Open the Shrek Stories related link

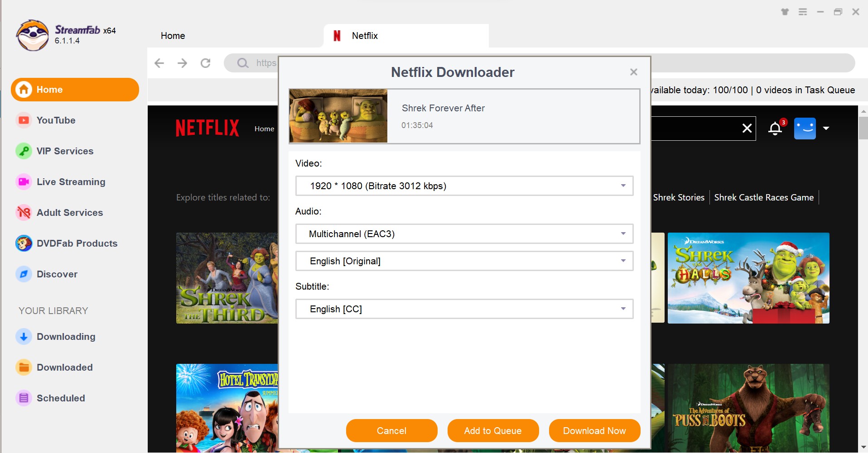(x=679, y=197)
